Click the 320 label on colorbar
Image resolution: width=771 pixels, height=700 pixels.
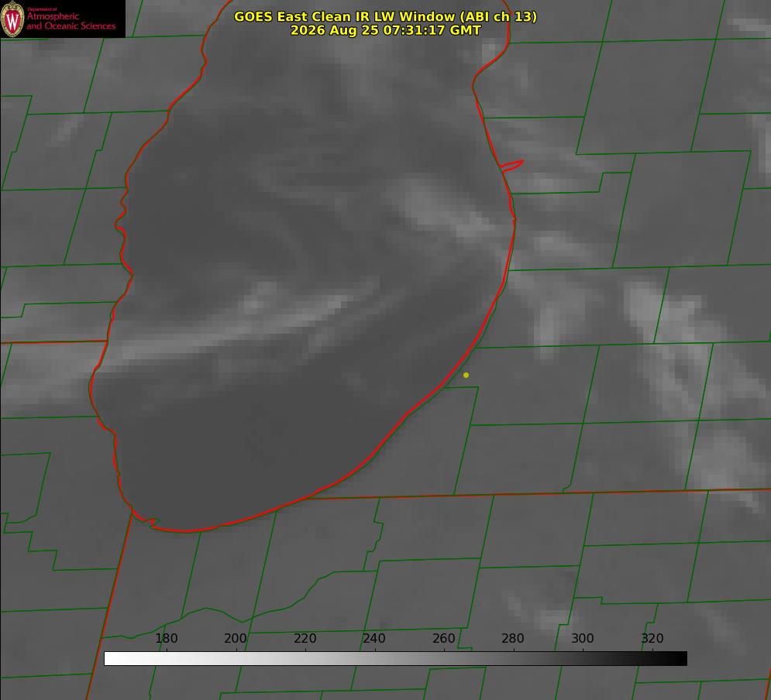click(652, 638)
